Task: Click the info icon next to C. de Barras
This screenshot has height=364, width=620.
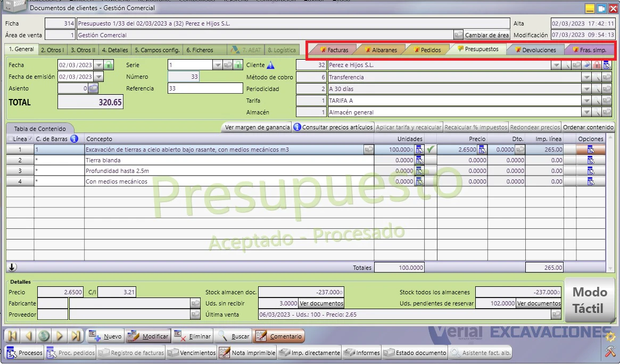Action: pyautogui.click(x=74, y=139)
